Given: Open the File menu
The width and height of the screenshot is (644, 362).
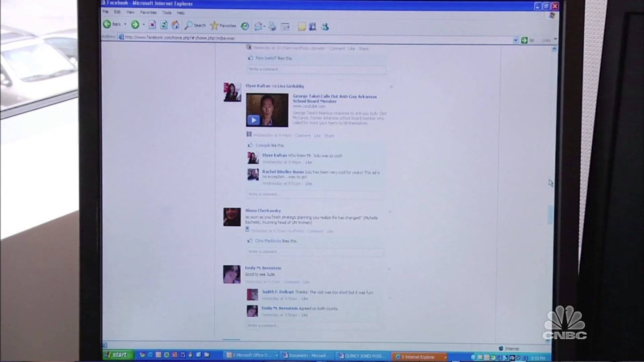Looking at the screenshot, I should coord(106,12).
